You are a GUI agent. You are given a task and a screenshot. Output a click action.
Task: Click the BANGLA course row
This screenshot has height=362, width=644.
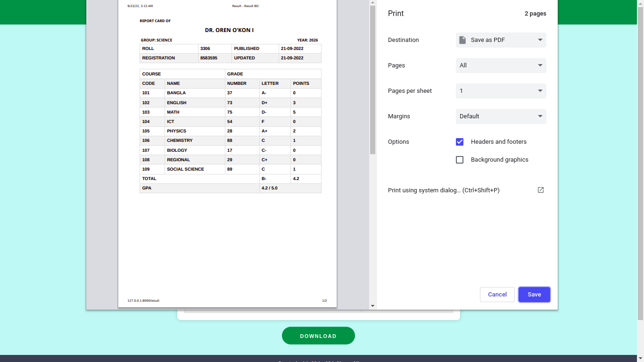click(231, 93)
